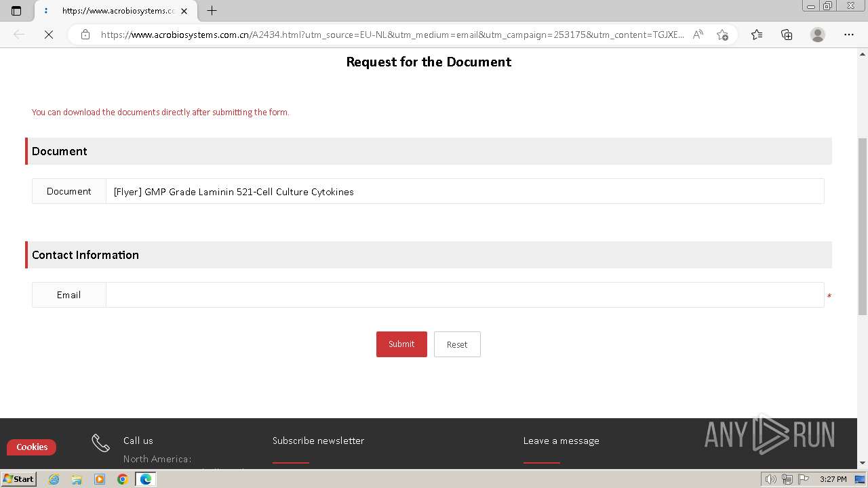
Task: Click the address bar URL
Action: pos(393,35)
